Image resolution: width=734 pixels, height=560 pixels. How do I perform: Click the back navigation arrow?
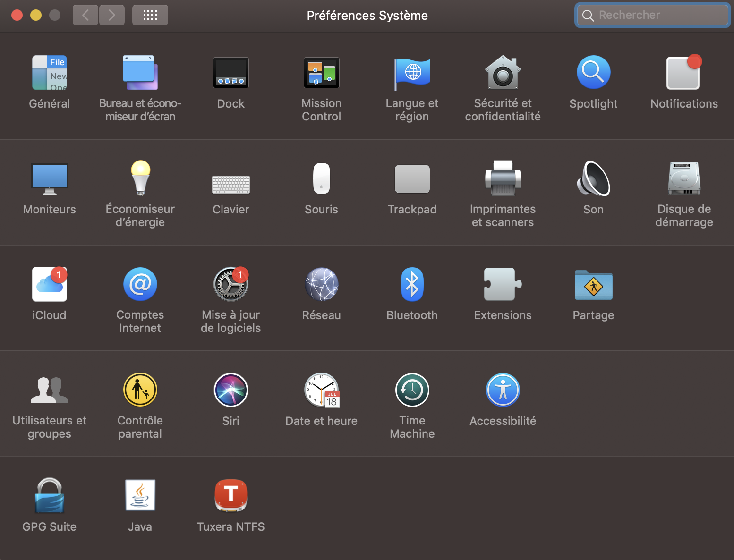(85, 15)
